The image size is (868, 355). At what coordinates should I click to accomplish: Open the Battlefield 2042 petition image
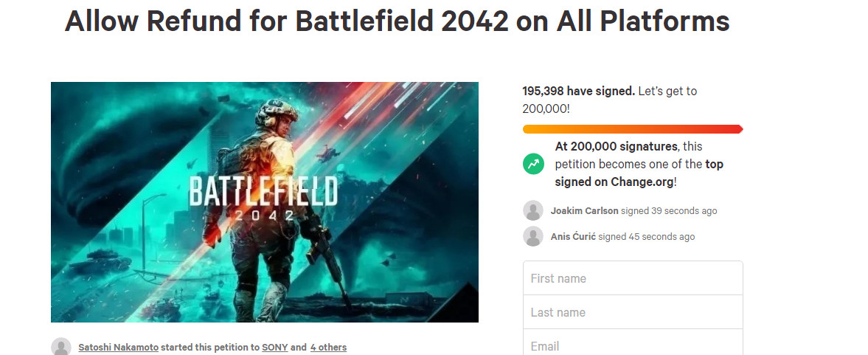264,202
